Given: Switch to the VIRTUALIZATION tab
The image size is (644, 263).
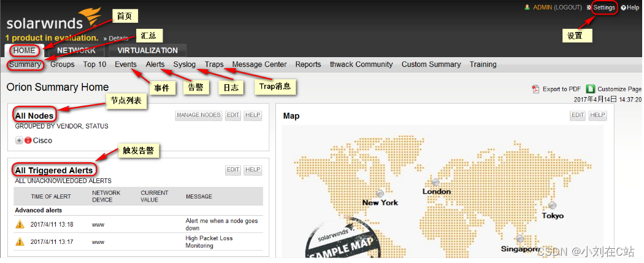Looking at the screenshot, I should 147,50.
